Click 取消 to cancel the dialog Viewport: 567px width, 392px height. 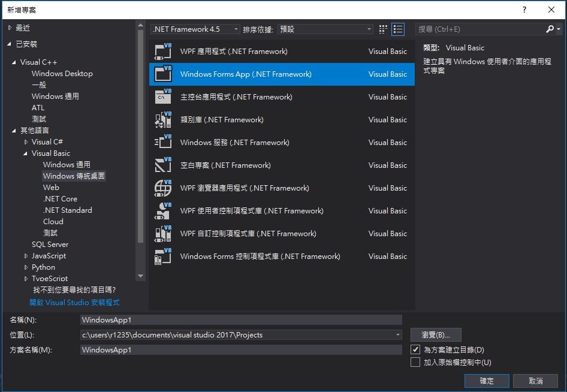tap(536, 381)
